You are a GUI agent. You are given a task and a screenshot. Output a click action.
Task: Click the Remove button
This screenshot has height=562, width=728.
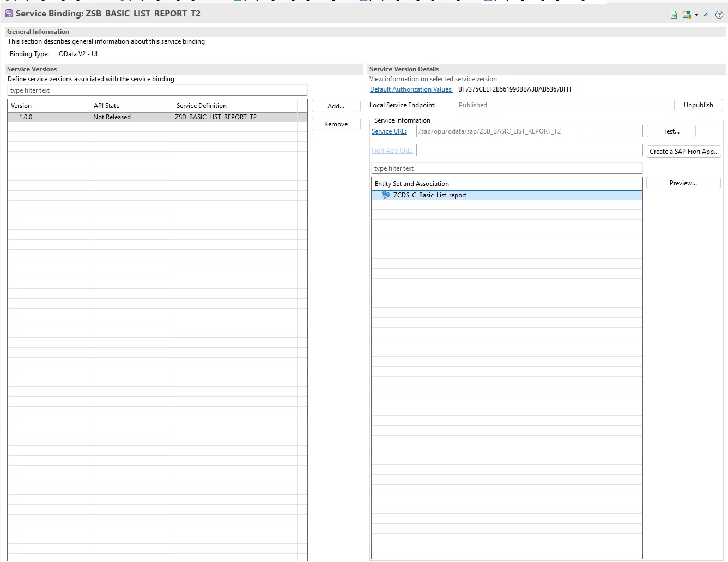click(336, 124)
